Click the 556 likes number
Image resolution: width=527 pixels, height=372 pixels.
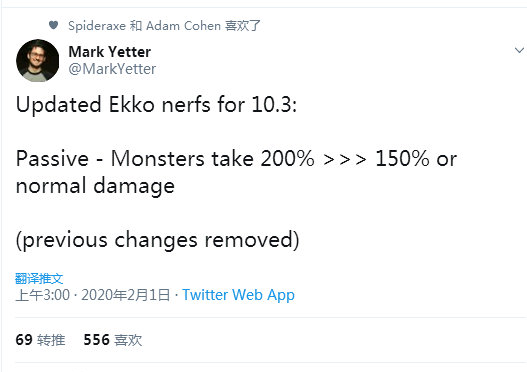(96, 340)
